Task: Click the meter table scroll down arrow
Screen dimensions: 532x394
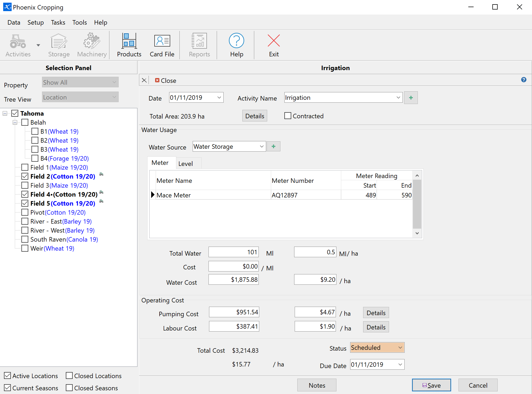Action: [417, 233]
